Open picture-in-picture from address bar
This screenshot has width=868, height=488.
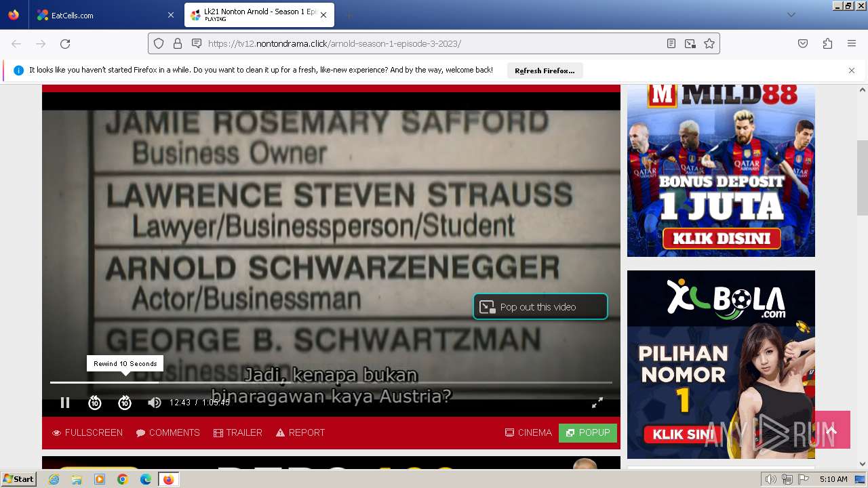[x=690, y=43]
